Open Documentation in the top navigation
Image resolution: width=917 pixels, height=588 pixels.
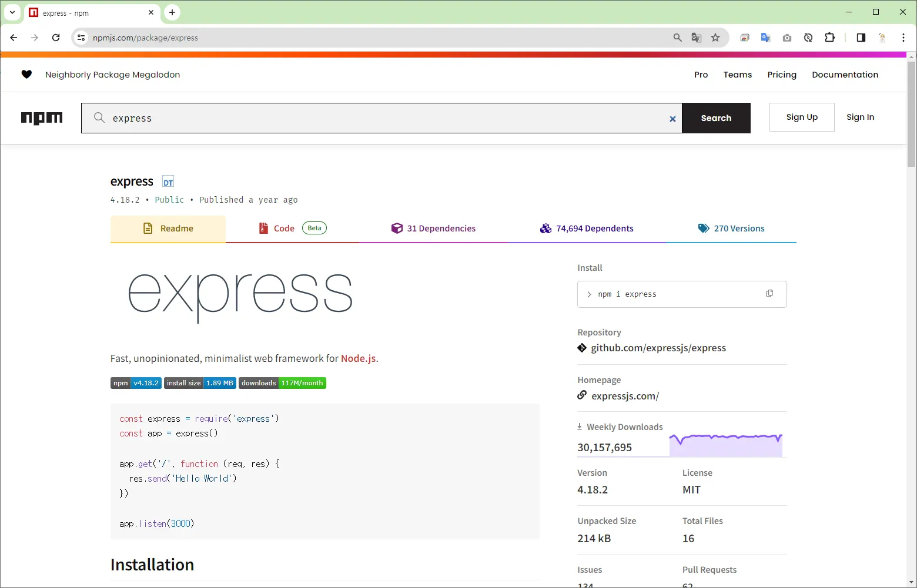(845, 75)
